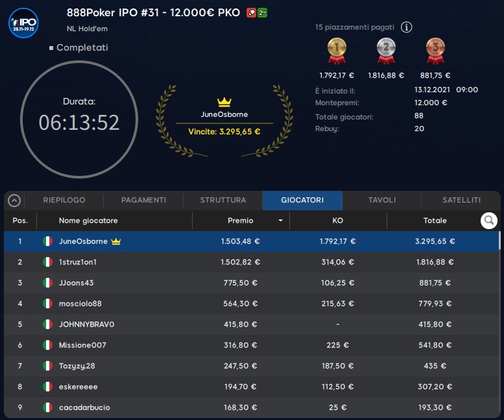Select player name mosciolo88

click(x=80, y=303)
